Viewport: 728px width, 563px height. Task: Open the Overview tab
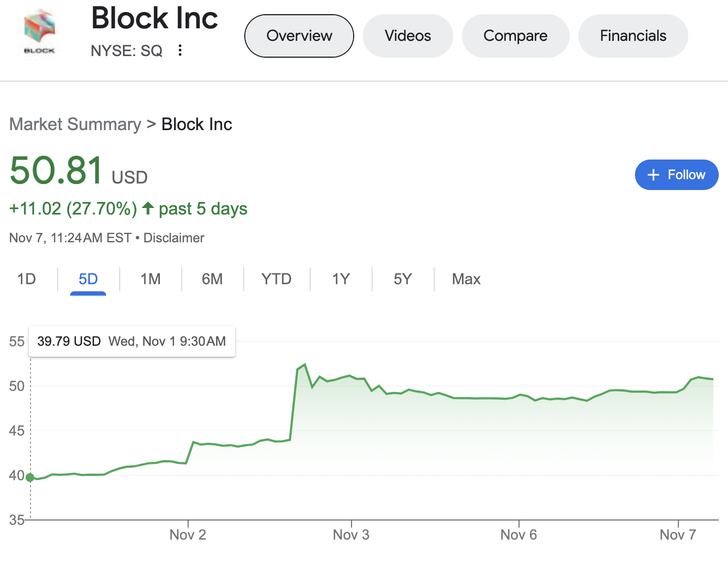(299, 36)
